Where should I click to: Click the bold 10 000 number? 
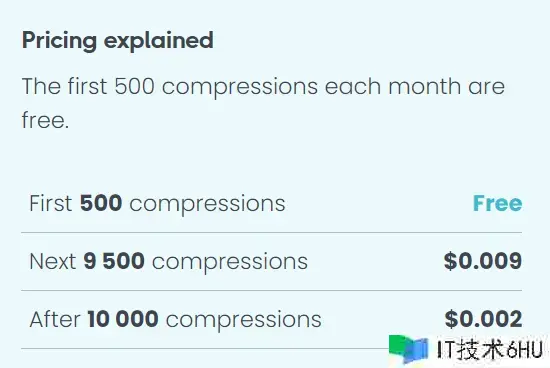123,319
